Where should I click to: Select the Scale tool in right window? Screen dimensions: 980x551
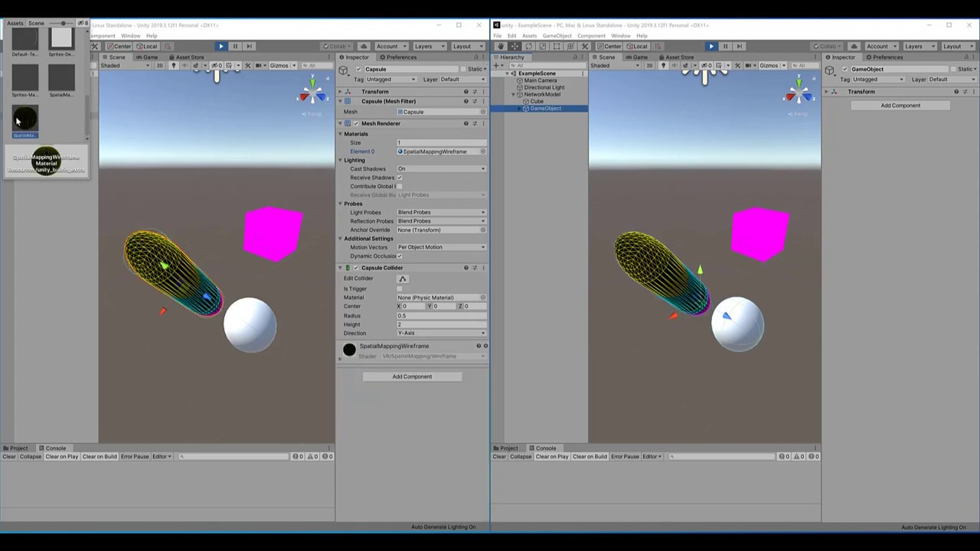tap(542, 46)
